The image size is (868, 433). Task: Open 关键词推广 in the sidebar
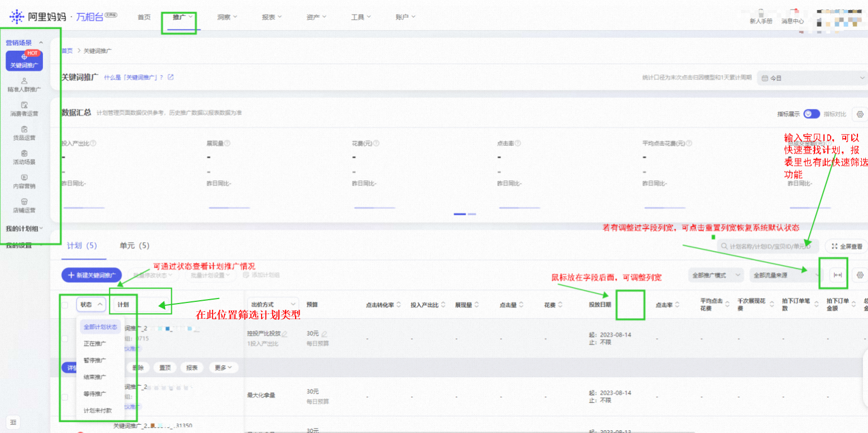point(24,61)
